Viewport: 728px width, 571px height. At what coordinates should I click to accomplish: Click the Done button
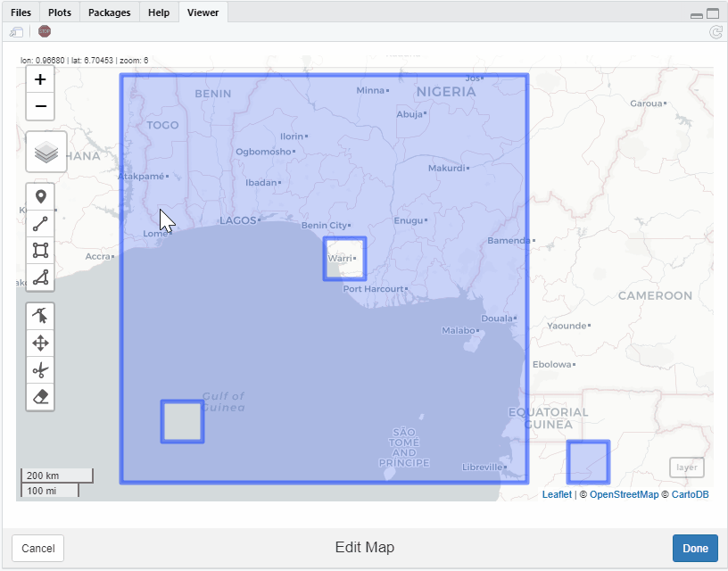tap(695, 548)
